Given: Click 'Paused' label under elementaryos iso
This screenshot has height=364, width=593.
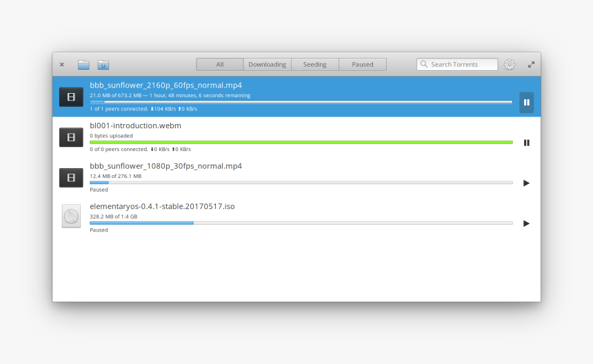Looking at the screenshot, I should [x=99, y=230].
